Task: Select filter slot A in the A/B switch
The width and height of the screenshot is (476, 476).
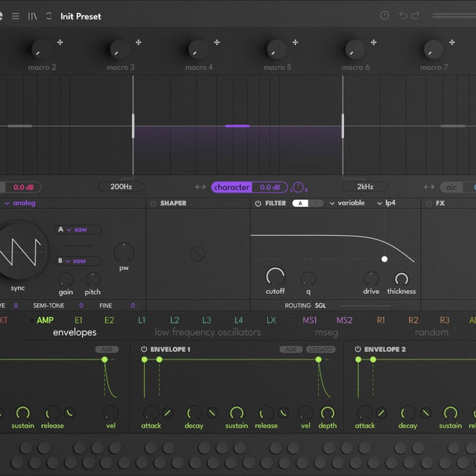Action: tap(301, 203)
